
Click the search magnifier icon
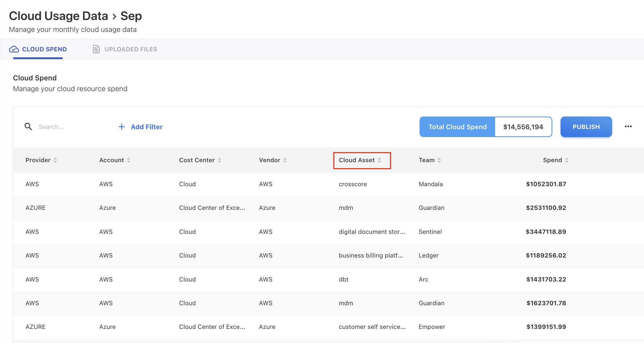(x=28, y=127)
